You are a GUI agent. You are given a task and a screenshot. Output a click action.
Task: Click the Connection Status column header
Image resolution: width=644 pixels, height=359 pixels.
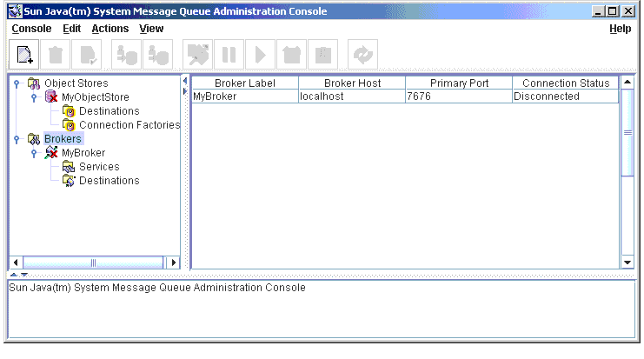click(566, 83)
